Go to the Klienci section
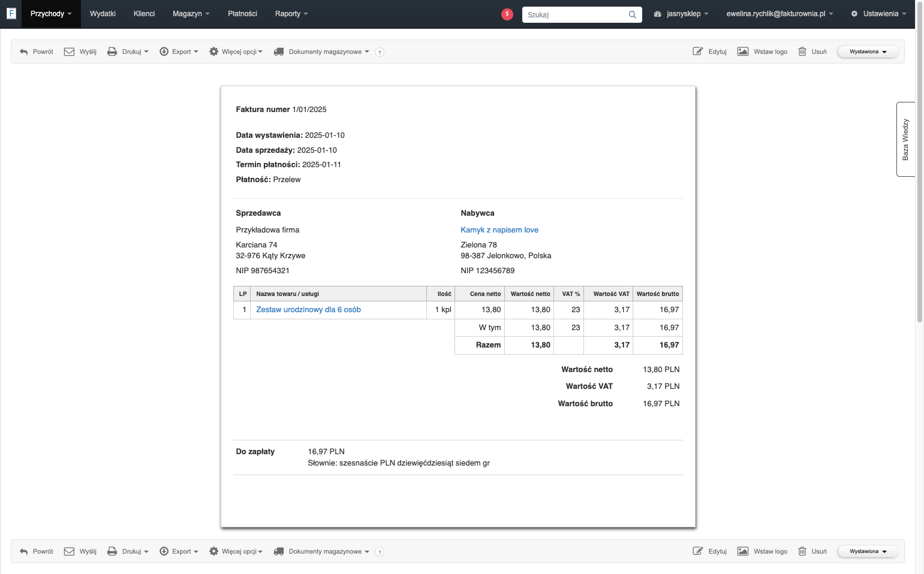Image resolution: width=924 pixels, height=574 pixels. click(x=144, y=14)
